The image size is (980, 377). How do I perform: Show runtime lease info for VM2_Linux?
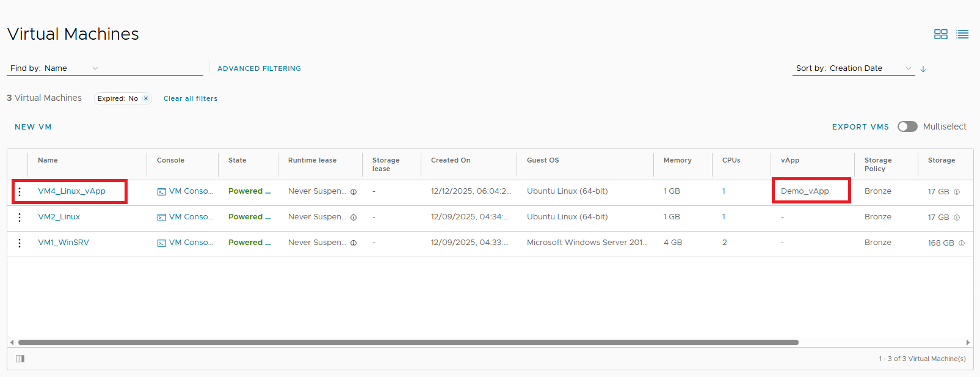click(x=354, y=218)
